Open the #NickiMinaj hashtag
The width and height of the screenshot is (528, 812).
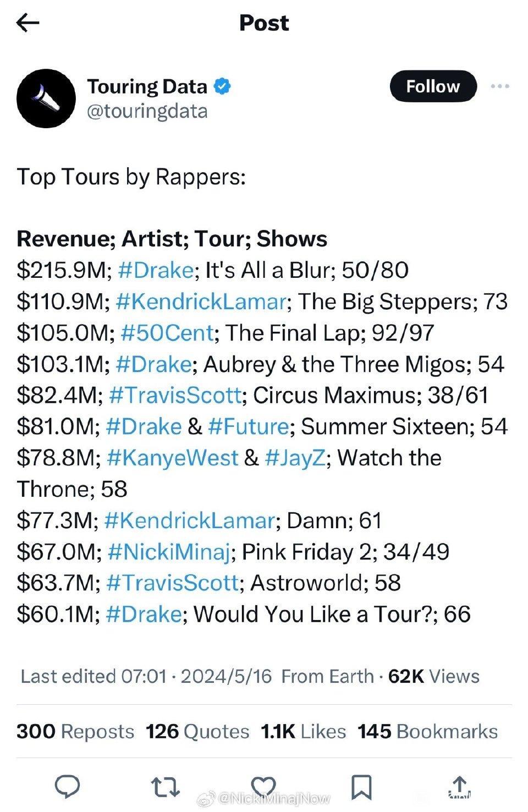(x=169, y=552)
